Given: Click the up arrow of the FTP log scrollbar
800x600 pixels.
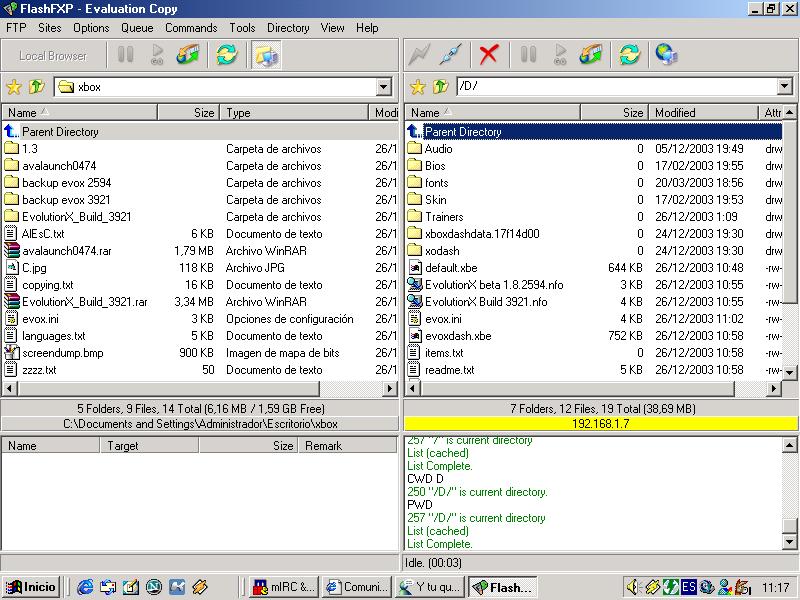Looking at the screenshot, I should coord(789,445).
